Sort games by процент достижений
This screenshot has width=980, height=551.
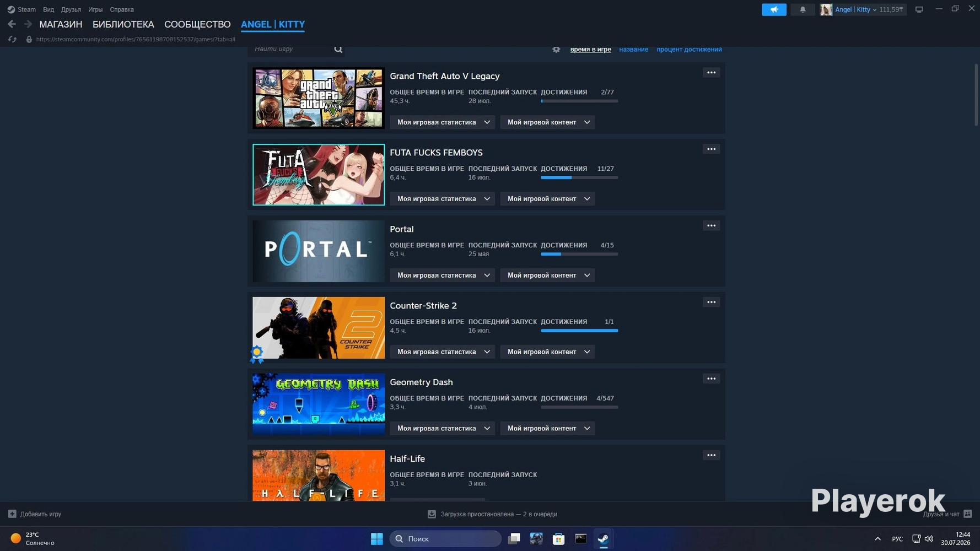point(689,50)
